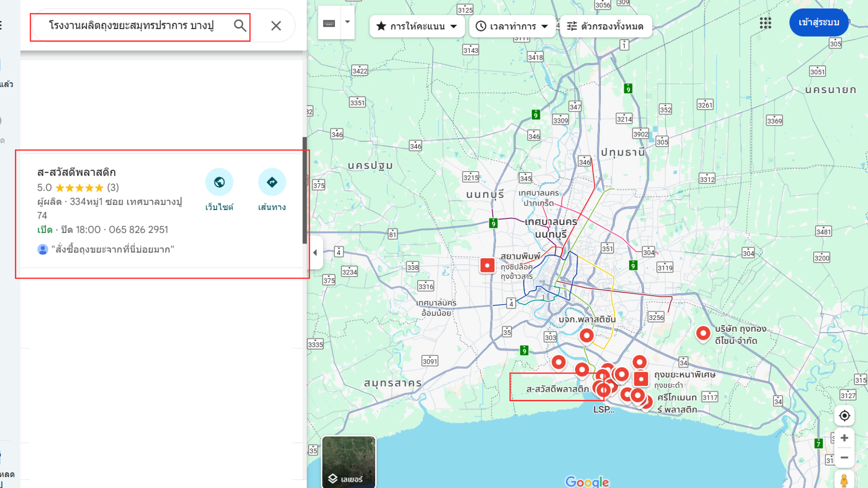This screenshot has height=488, width=868.
Task: Click the ศรีโกเมนทร์ พลาสติก map label
Action: pyautogui.click(x=677, y=404)
